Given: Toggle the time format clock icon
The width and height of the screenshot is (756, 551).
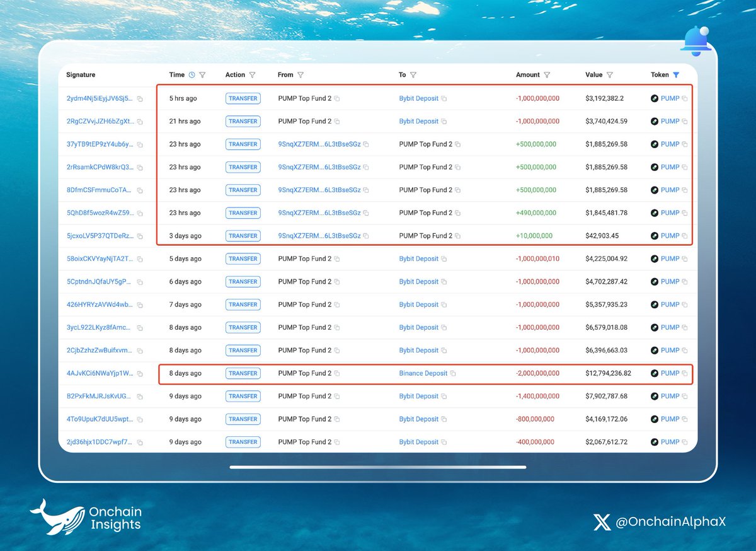Looking at the screenshot, I should (x=192, y=74).
